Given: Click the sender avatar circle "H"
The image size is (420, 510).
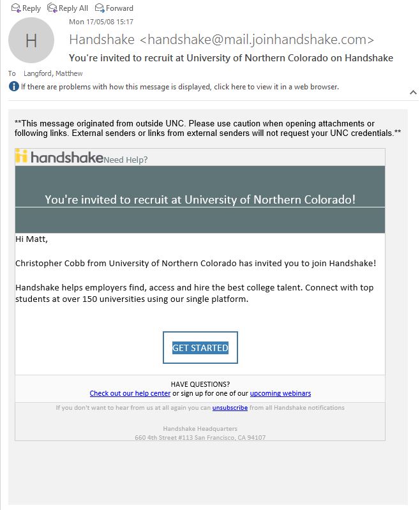Looking at the screenshot, I should tap(31, 40).
